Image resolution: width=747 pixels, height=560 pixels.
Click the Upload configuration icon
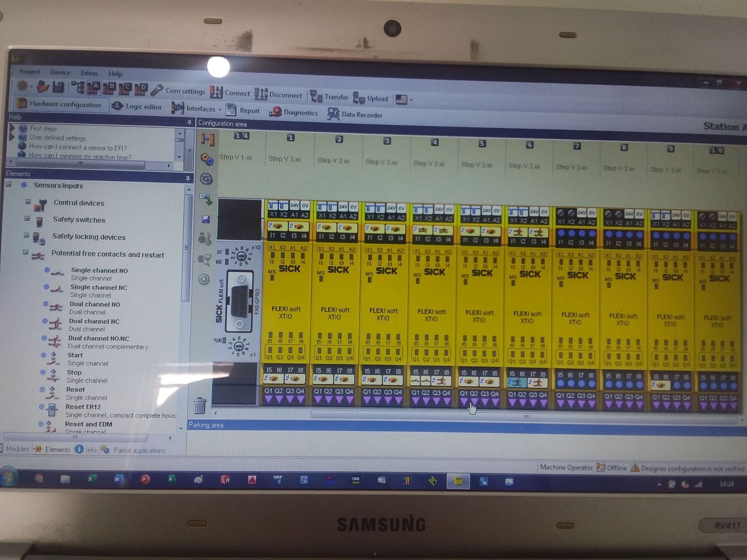pyautogui.click(x=358, y=98)
